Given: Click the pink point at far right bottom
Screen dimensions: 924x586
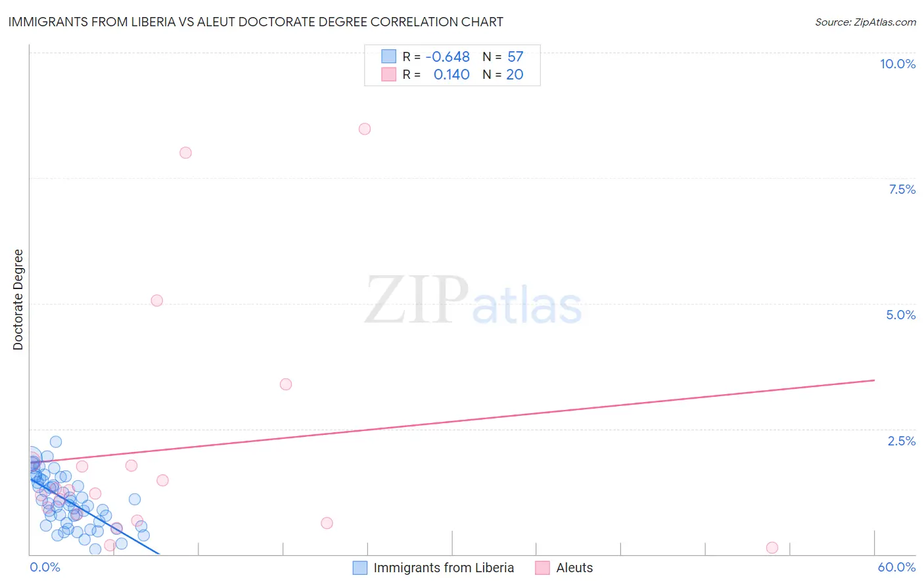Looking at the screenshot, I should click(x=772, y=548).
